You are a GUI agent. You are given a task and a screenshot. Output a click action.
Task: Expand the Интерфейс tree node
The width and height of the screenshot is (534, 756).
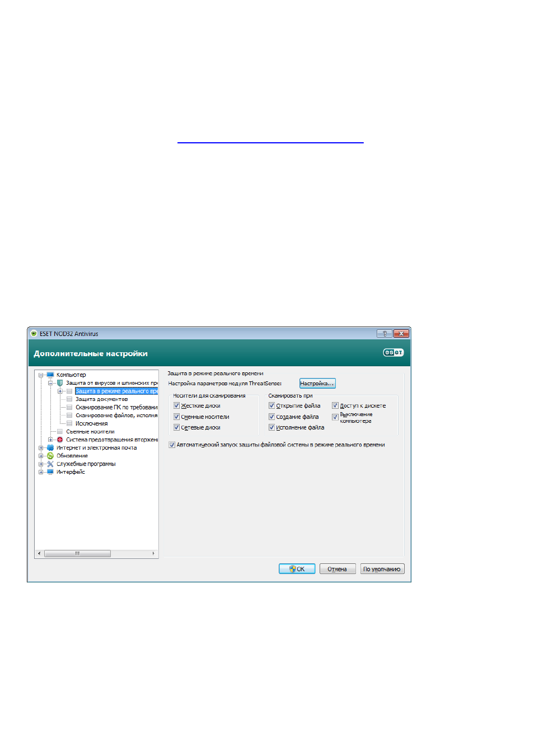point(41,472)
